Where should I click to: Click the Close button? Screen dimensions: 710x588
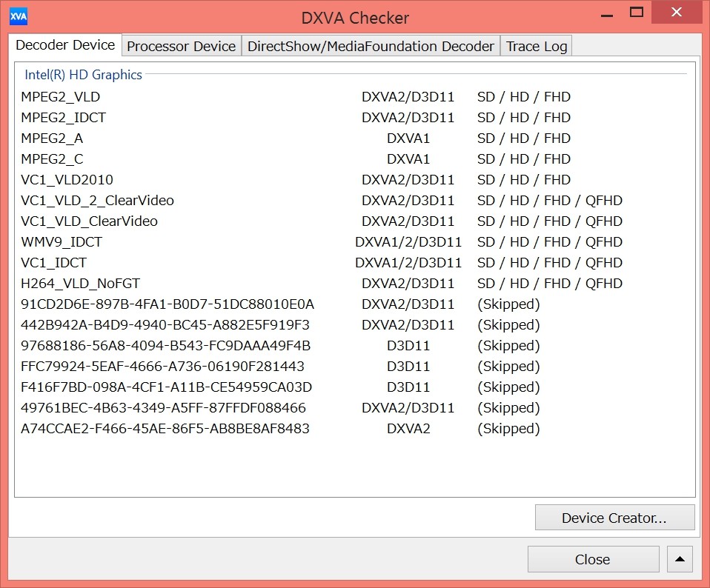tap(593, 559)
